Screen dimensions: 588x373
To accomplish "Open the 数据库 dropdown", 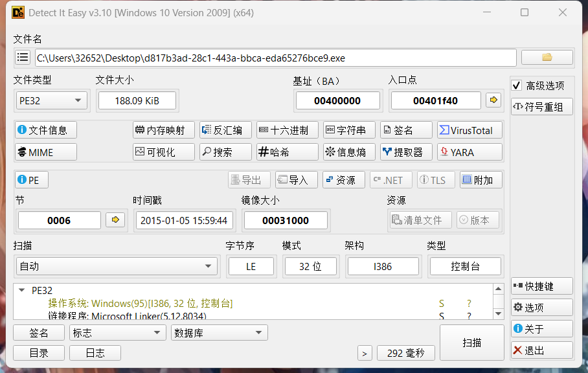I will point(219,333).
